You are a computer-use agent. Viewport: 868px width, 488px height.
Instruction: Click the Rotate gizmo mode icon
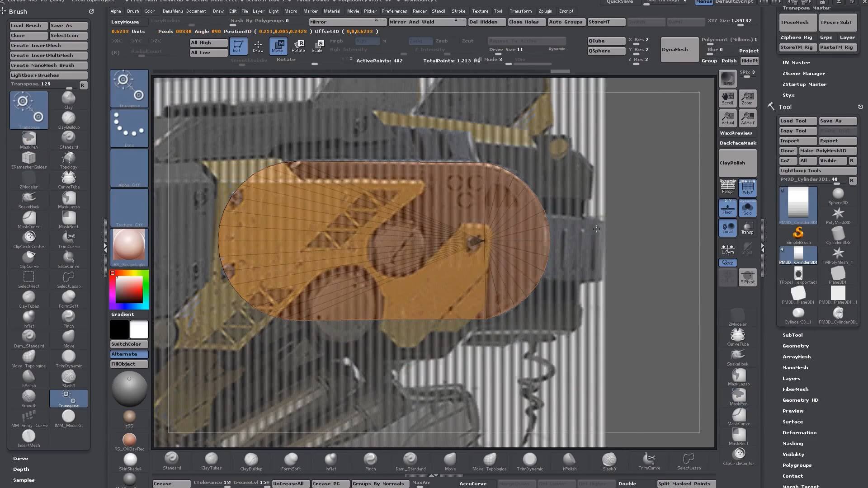tap(298, 46)
